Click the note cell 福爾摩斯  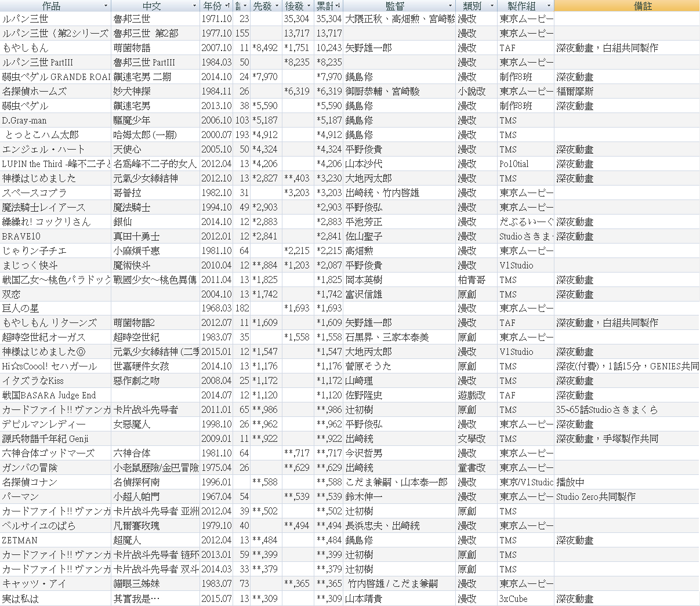click(627, 91)
